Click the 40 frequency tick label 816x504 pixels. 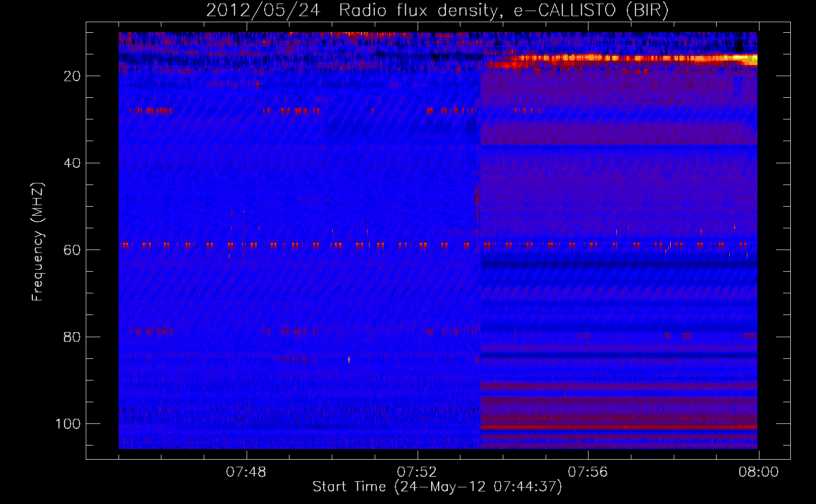click(x=72, y=163)
